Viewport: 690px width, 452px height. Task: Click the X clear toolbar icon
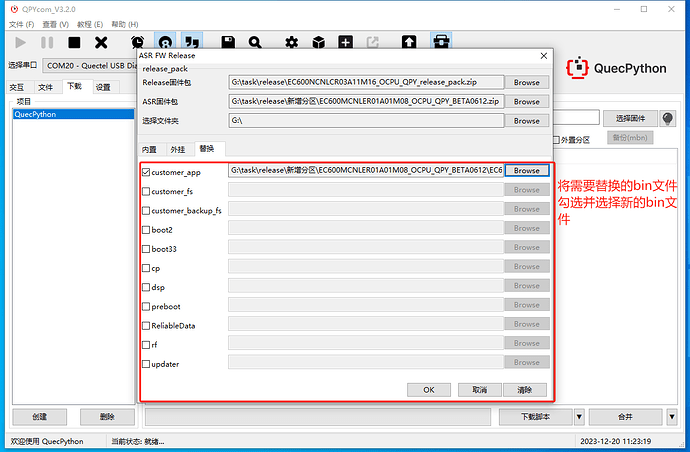click(x=101, y=43)
